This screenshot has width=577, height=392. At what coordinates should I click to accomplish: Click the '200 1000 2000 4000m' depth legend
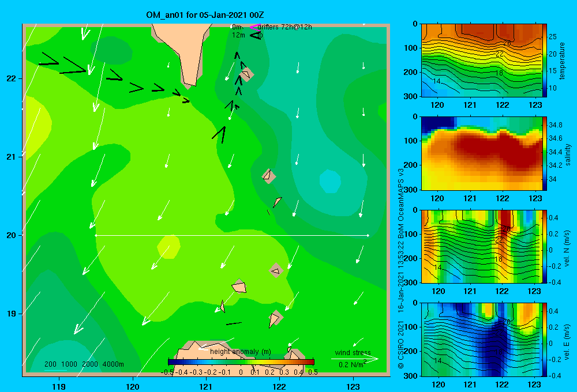pyautogui.click(x=84, y=364)
